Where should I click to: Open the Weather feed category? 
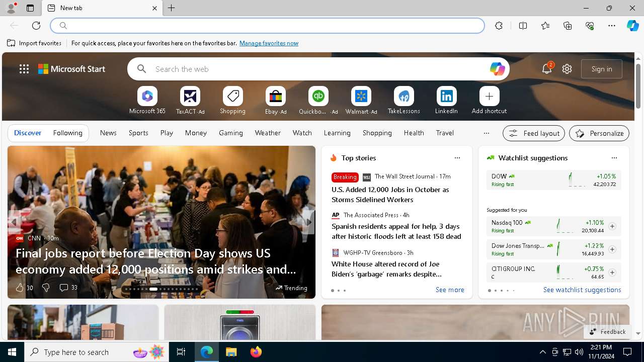[268, 133]
